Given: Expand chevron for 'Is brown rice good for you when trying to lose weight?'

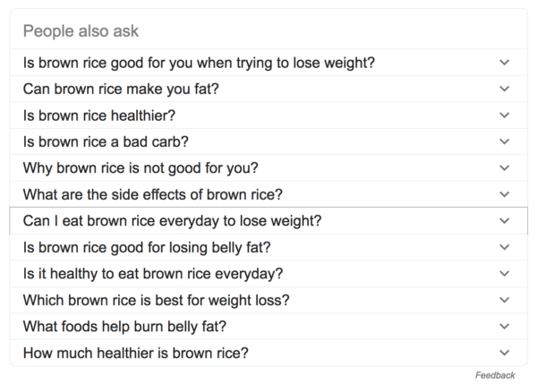Looking at the screenshot, I should click(x=504, y=63).
